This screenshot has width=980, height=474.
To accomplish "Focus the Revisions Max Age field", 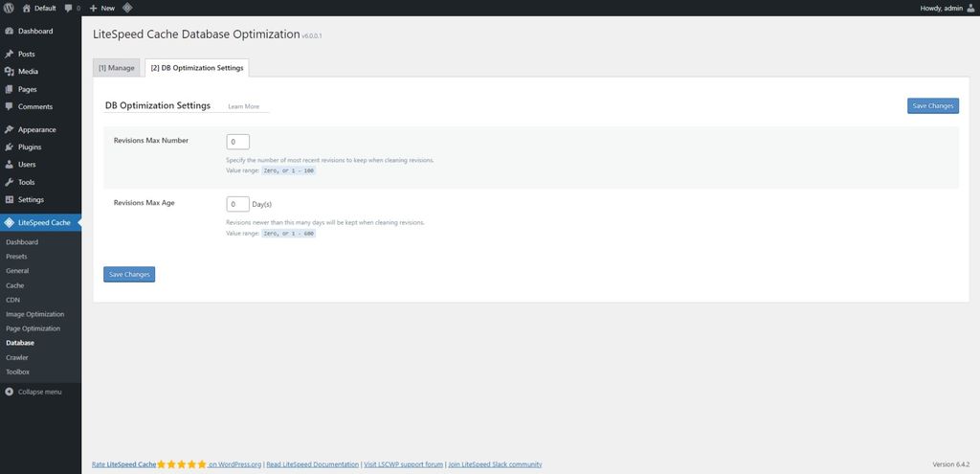I will point(237,204).
